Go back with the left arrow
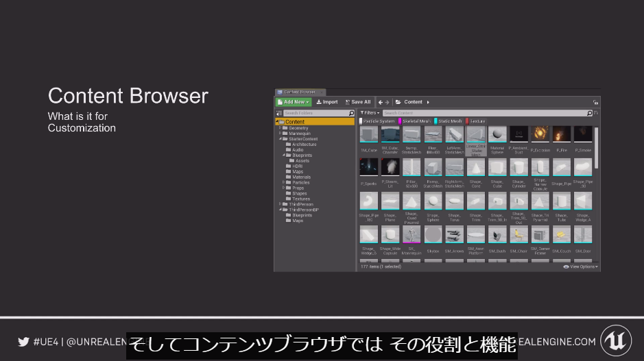Screen dimensions: 644x361 [x=381, y=102]
